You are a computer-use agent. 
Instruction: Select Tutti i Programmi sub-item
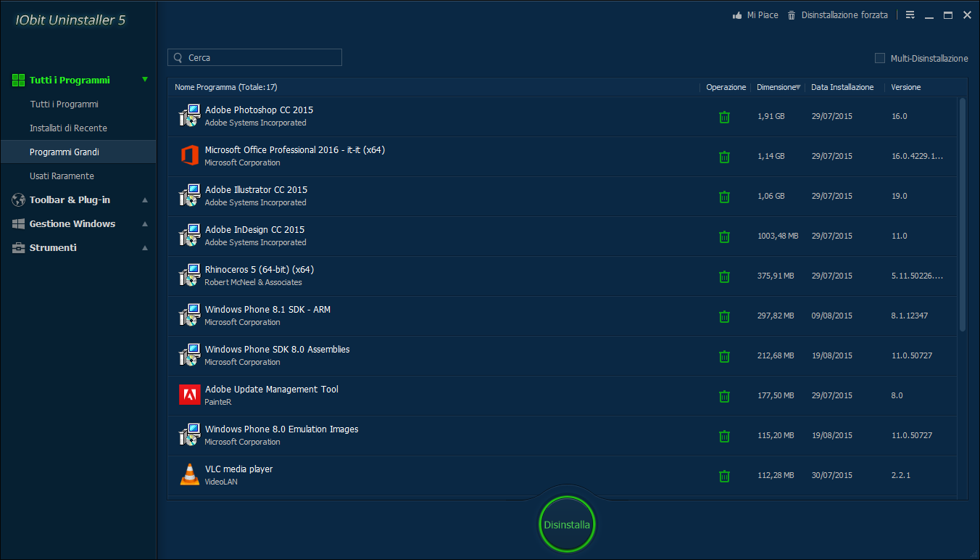click(64, 104)
